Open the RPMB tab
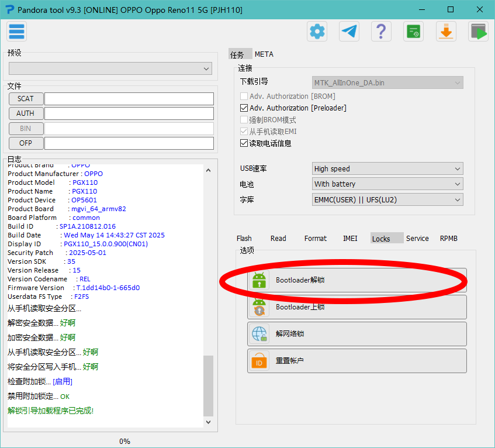This screenshot has height=448, width=495. 449,238
